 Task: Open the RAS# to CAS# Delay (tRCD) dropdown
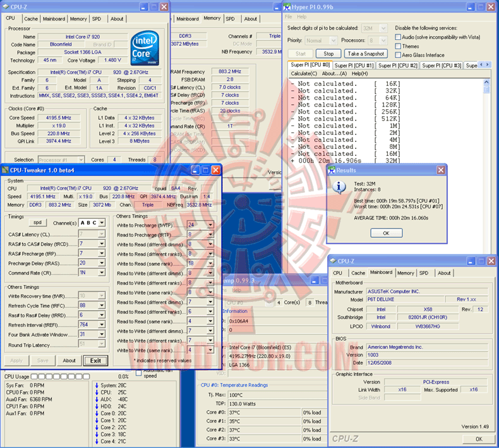(102, 244)
